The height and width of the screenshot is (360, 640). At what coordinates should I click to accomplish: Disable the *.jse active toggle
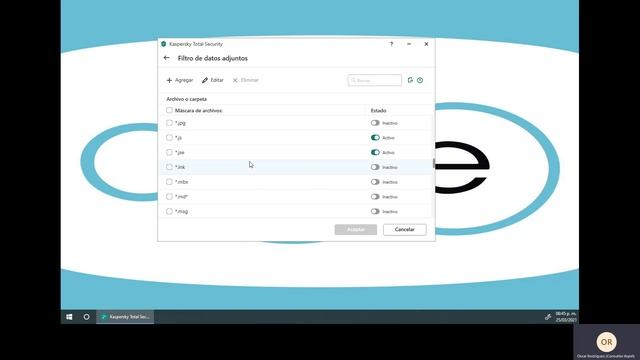[x=375, y=152]
